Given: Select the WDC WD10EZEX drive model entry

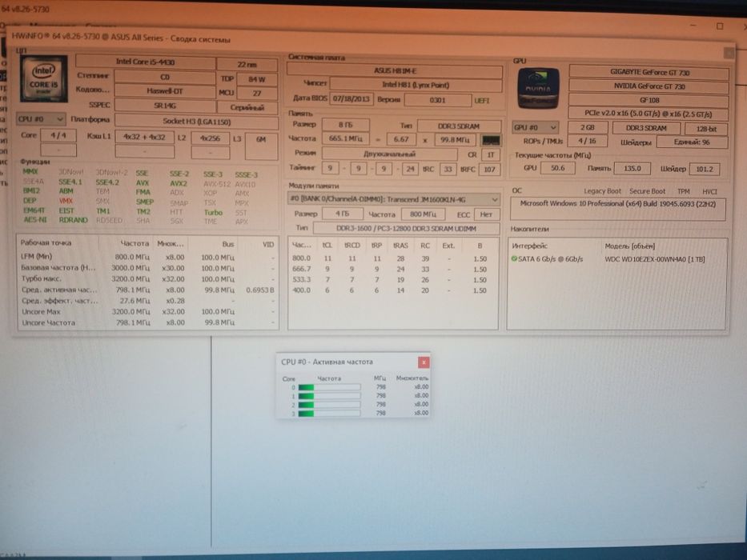Looking at the screenshot, I should point(655,259).
